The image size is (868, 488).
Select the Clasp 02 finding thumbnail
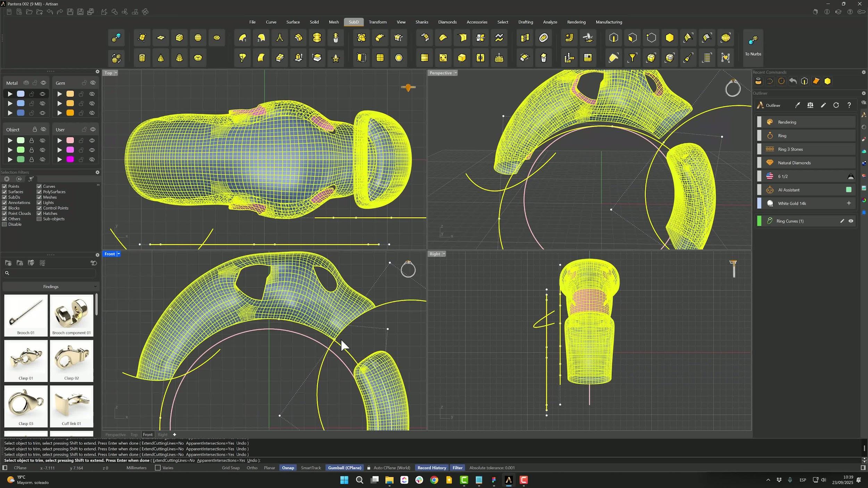pos(72,361)
